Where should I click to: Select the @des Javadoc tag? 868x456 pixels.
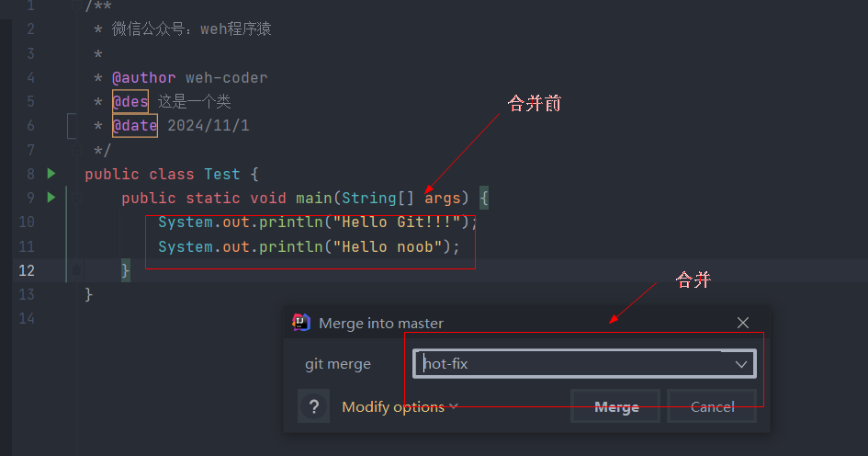[x=130, y=101]
